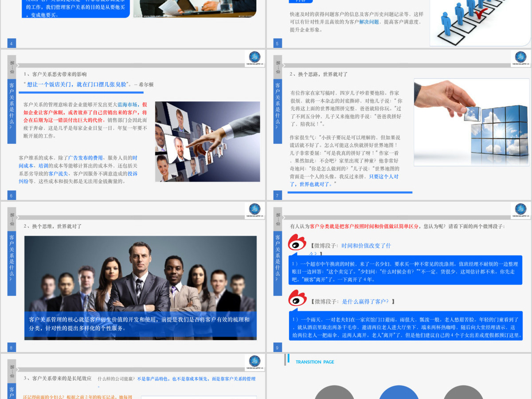
Task: Click heading 2、换个思路，世界就对了
Action: (x=319, y=74)
